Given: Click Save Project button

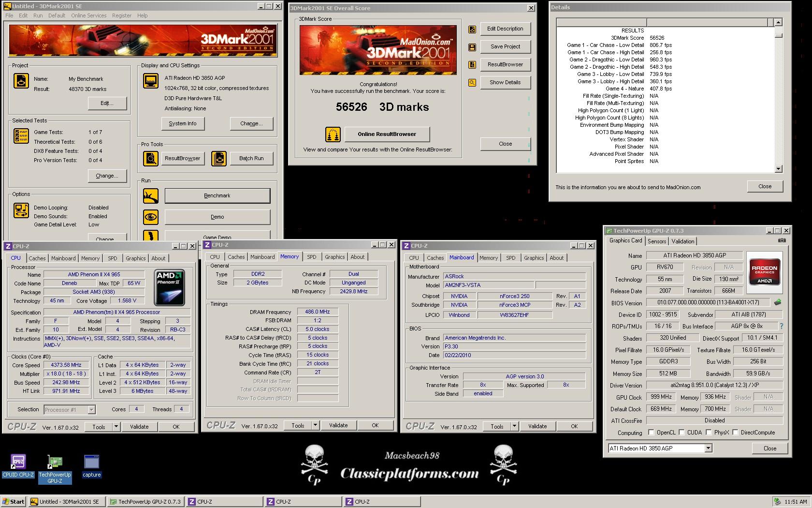Looking at the screenshot, I should click(x=505, y=46).
